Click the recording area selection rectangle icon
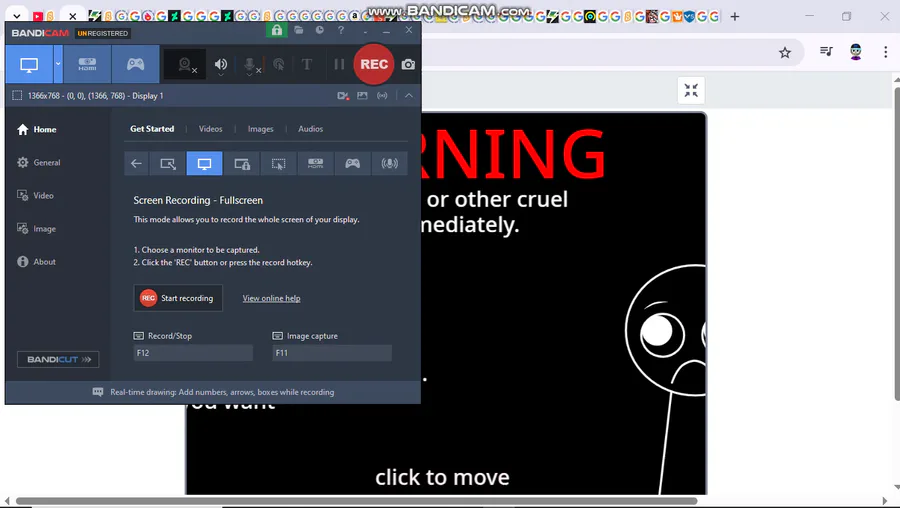 (17, 95)
